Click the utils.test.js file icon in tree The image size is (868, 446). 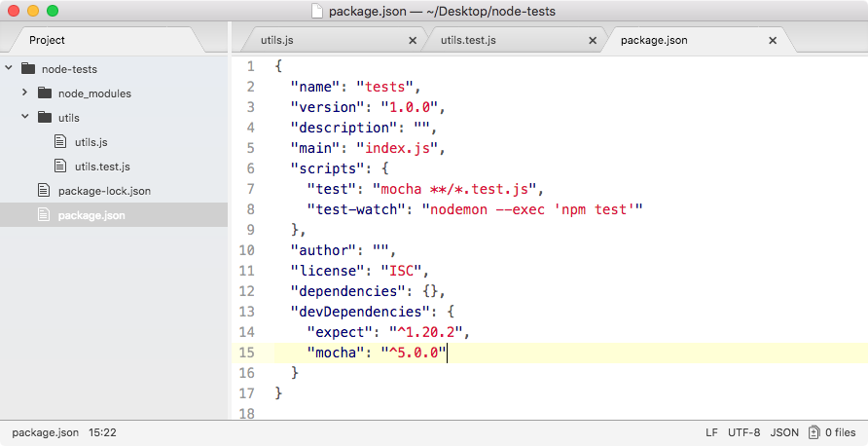tap(60, 167)
